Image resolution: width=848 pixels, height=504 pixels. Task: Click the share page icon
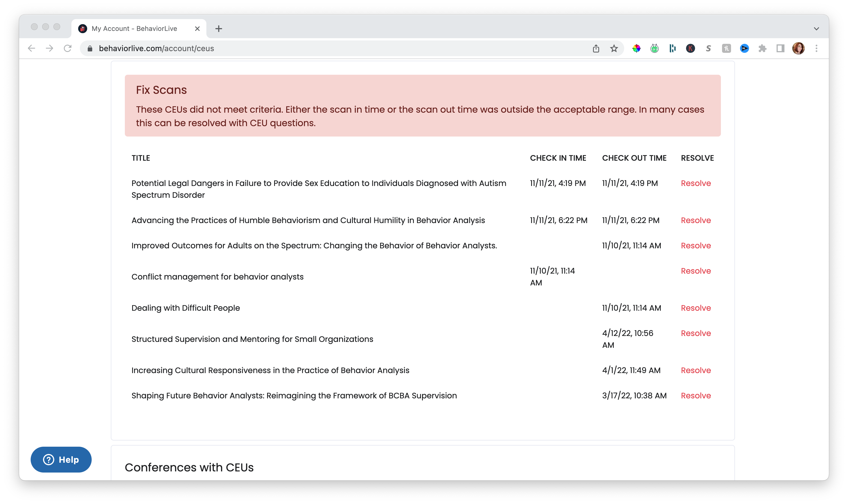596,48
